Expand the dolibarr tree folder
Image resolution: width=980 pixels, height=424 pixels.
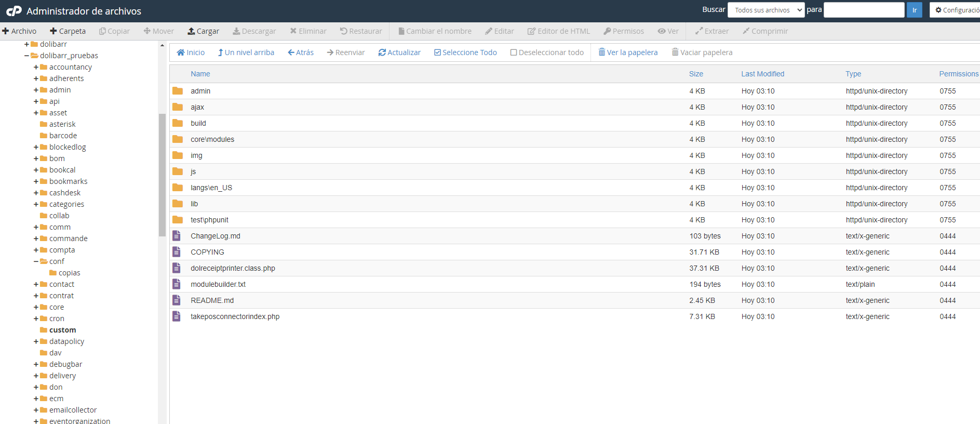coord(26,44)
